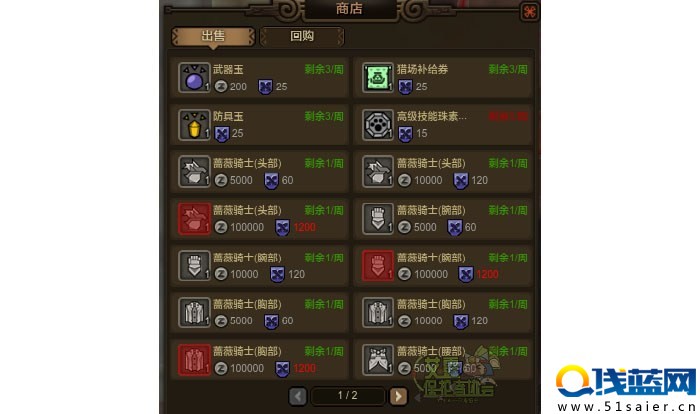Click the red 蔷薇骑士(胸部) armor icon
This screenshot has height=414, width=700.
coord(194,360)
